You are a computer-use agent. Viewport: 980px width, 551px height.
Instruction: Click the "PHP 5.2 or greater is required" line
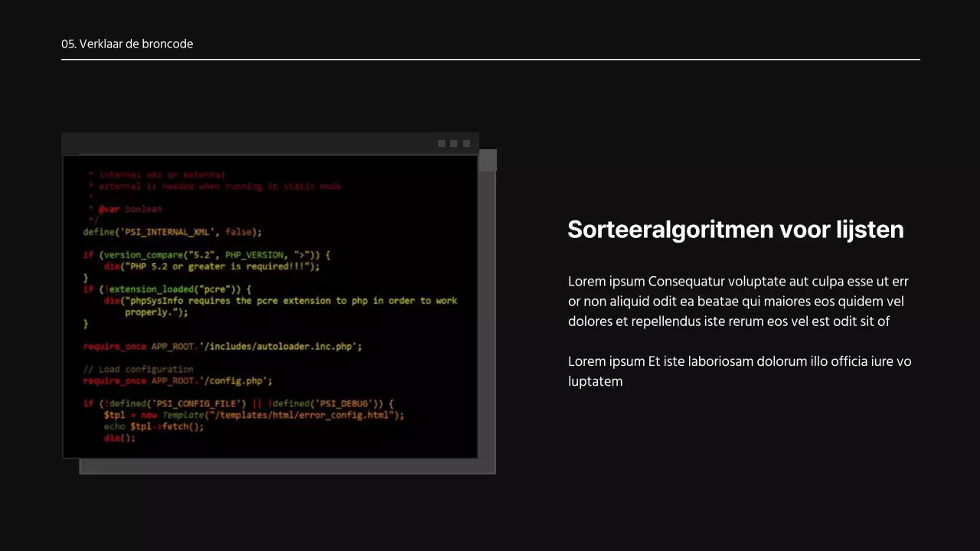[212, 266]
